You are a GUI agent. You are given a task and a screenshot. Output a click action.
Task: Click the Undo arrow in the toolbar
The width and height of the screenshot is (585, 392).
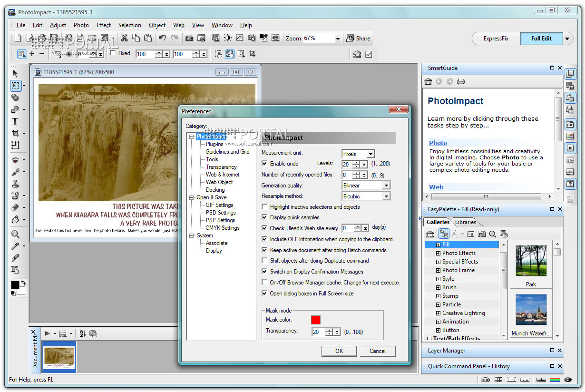point(162,39)
